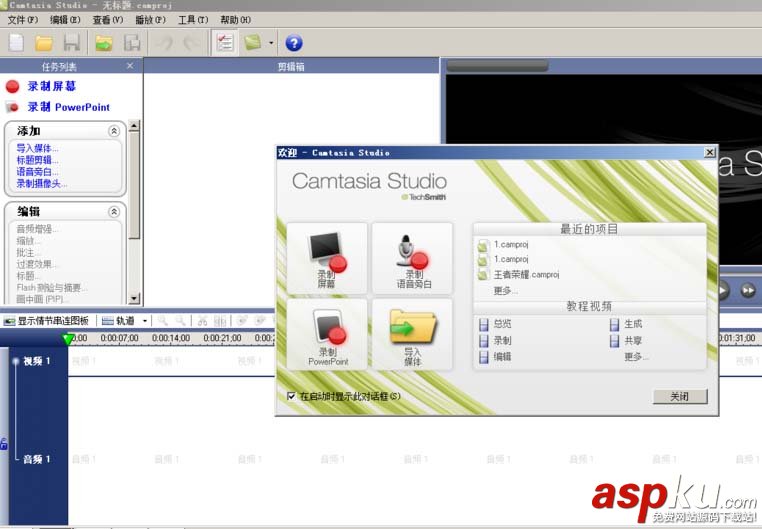
Task: Click 更多... under tutorial videos
Action: (x=636, y=357)
